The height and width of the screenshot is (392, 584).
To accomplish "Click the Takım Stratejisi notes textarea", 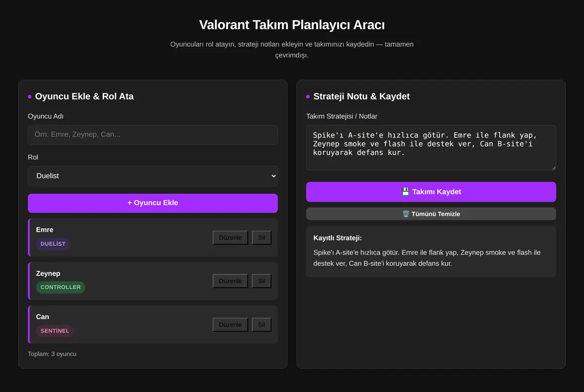I will click(x=431, y=148).
